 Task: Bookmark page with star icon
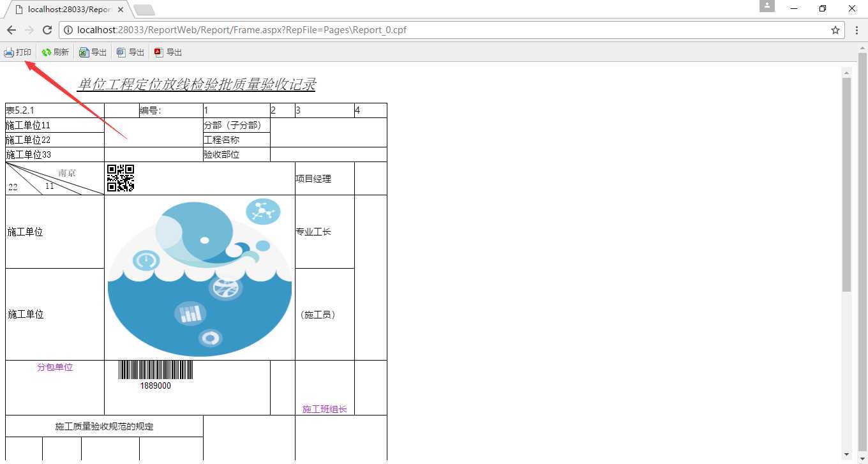coord(835,30)
